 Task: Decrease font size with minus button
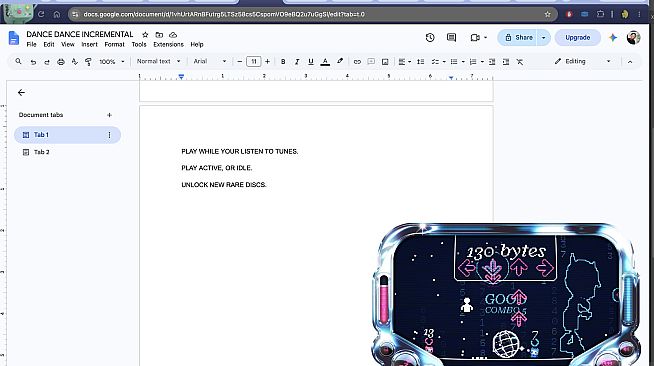pos(239,62)
